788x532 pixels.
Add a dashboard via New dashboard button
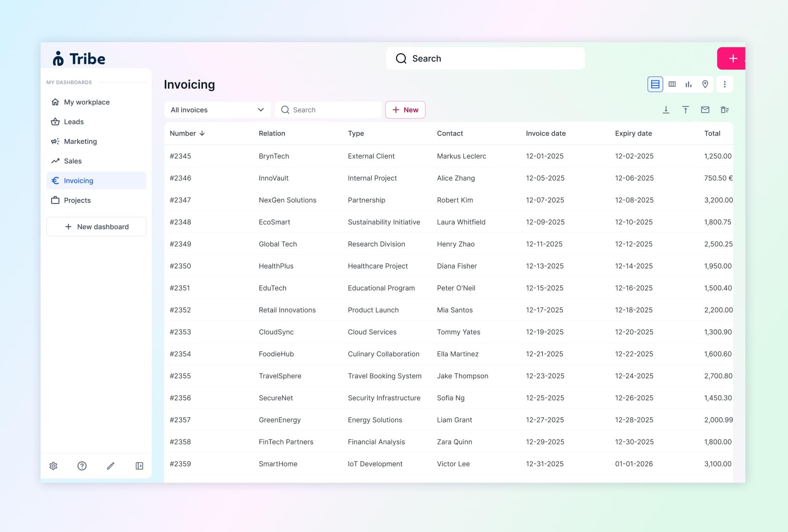[x=96, y=227]
